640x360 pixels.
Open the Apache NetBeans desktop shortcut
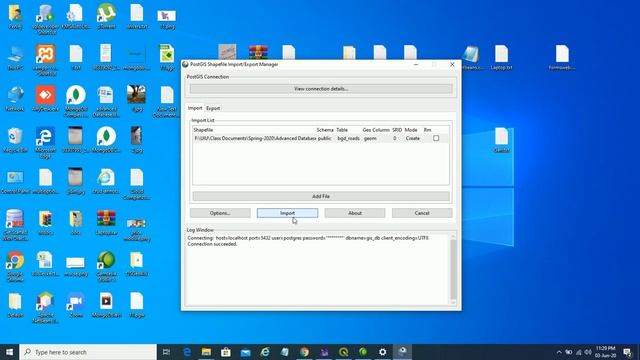pos(45,307)
